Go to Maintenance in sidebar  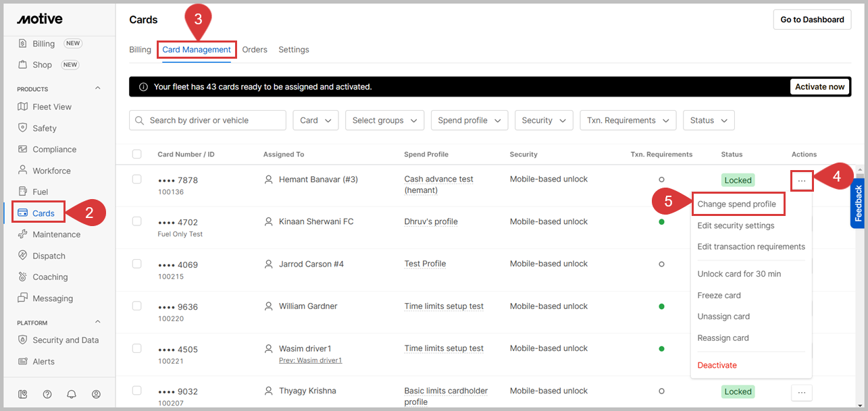tap(56, 234)
